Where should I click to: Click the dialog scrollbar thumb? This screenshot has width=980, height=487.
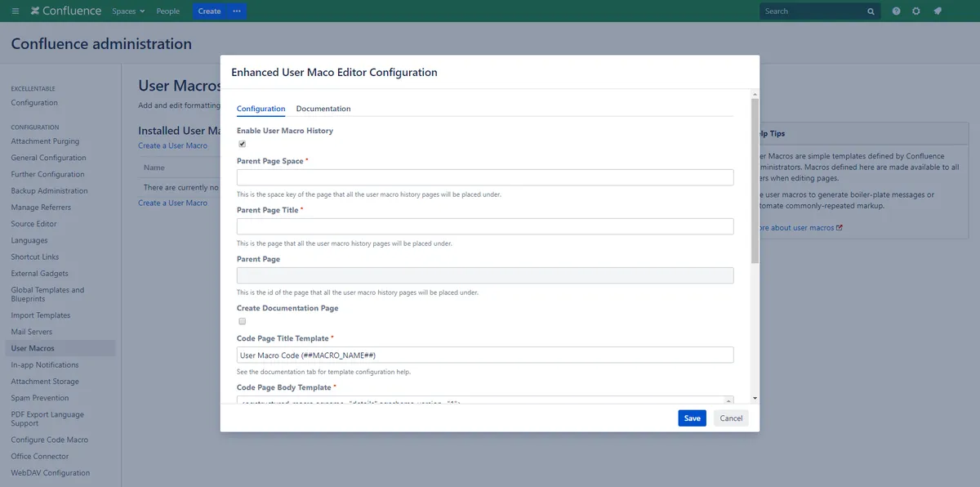755,180
